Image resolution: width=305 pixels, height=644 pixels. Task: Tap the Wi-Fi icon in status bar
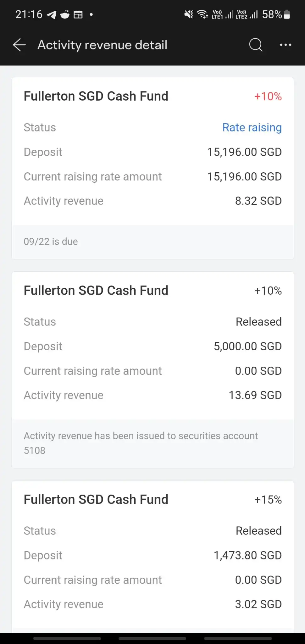point(202,14)
